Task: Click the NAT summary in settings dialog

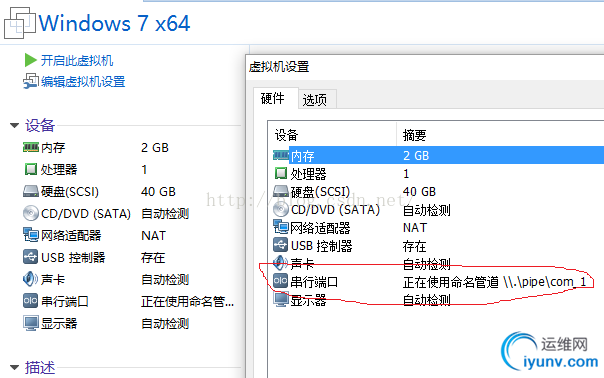Action: pyautogui.click(x=415, y=227)
